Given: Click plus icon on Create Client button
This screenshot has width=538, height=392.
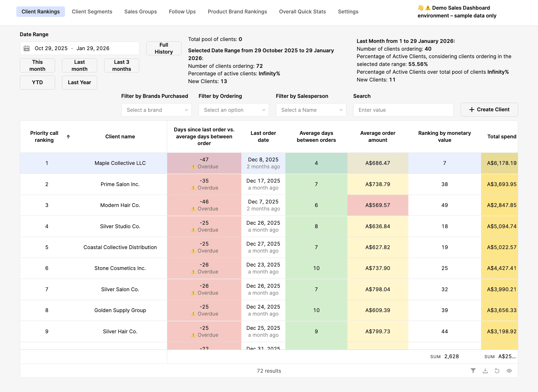Looking at the screenshot, I should point(472,109).
